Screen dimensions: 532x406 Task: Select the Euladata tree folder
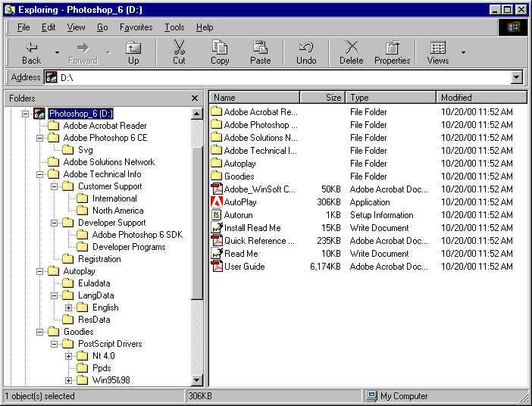pyautogui.click(x=94, y=283)
